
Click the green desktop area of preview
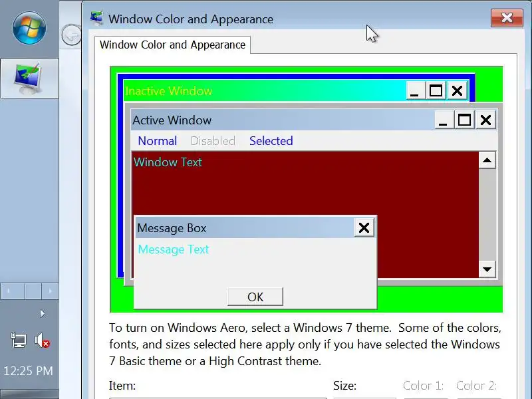[x=441, y=299]
